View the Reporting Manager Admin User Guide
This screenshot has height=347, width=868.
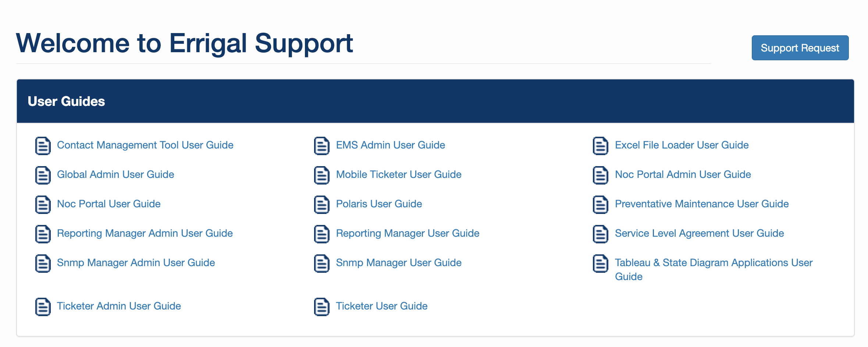[x=145, y=233]
